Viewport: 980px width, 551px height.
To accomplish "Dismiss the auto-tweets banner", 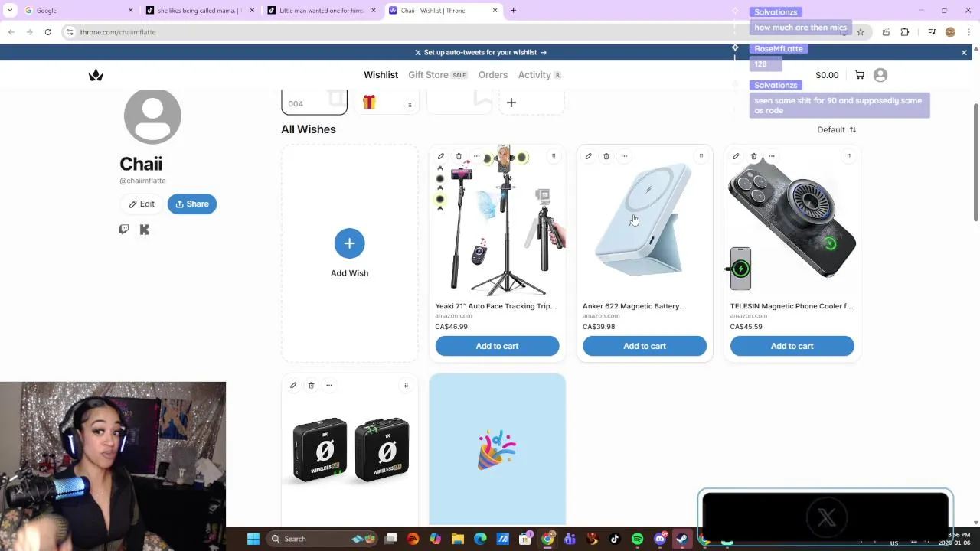I will pos(964,52).
